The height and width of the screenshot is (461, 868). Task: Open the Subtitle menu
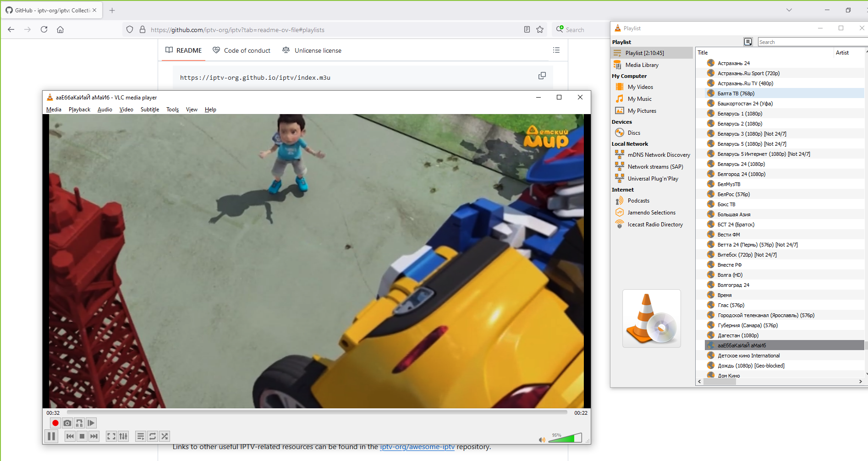tap(150, 110)
